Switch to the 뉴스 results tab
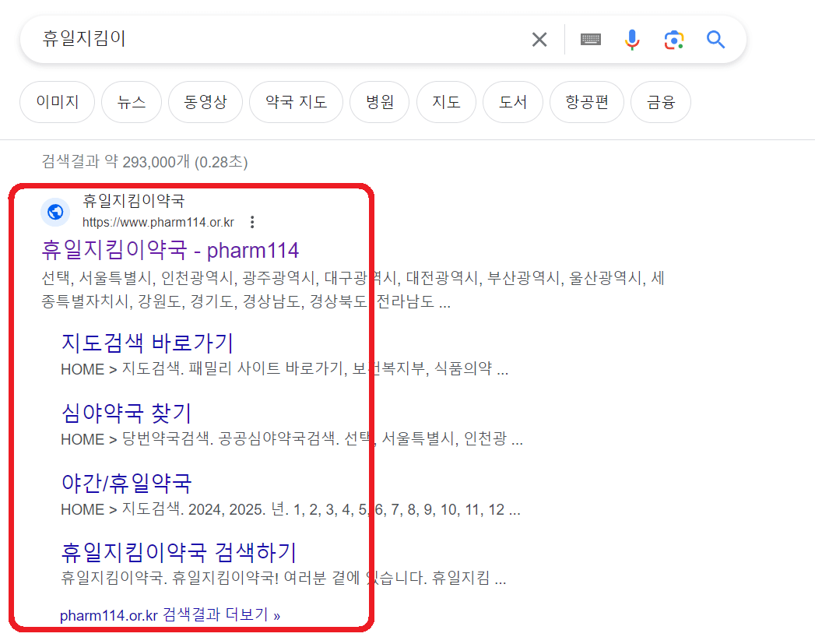The height and width of the screenshot is (644, 815). tap(131, 102)
